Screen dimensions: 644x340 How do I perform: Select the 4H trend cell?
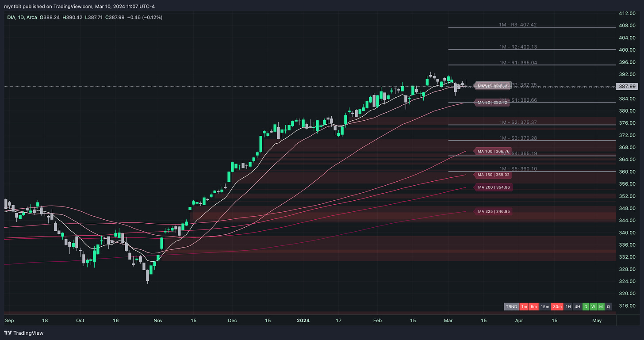coord(577,306)
